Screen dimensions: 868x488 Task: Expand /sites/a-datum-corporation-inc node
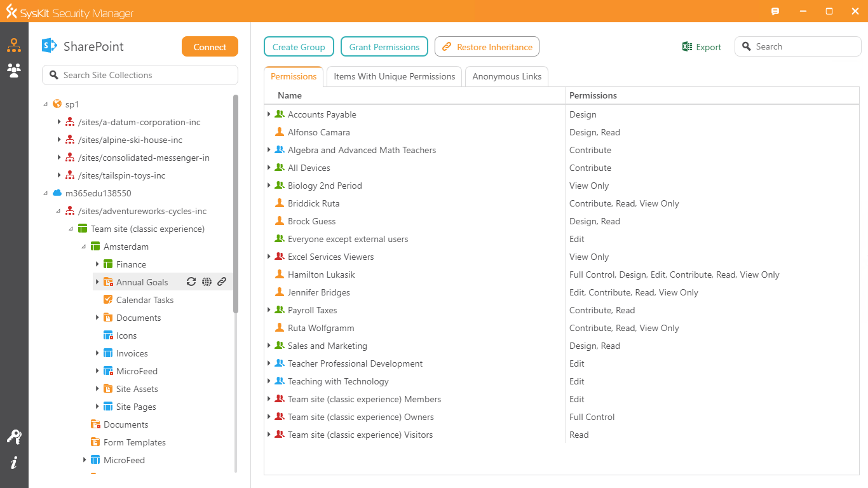(x=59, y=121)
